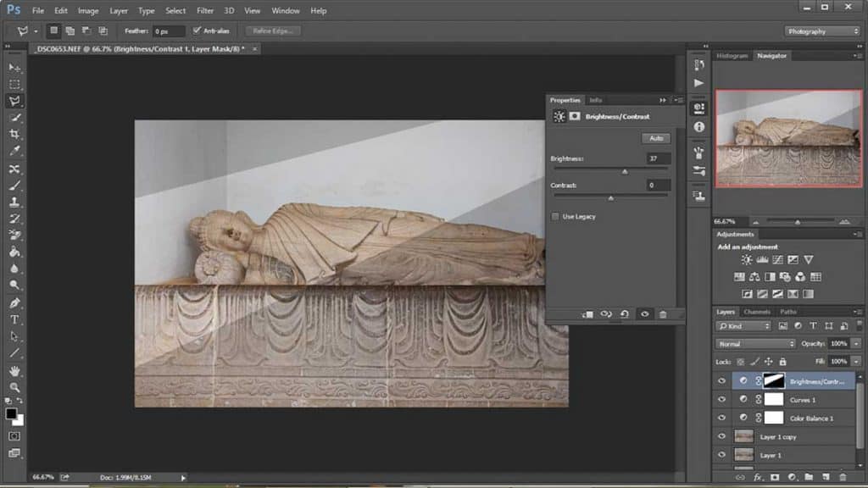Select the Paint Bucket tool

14,252
